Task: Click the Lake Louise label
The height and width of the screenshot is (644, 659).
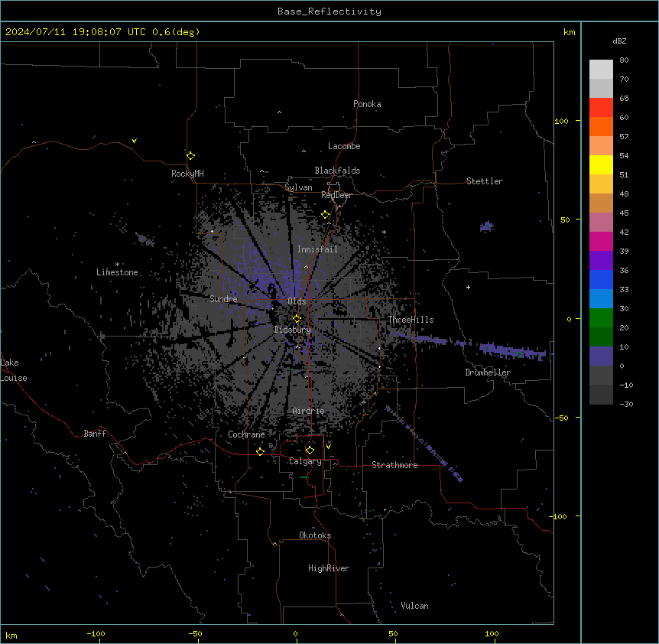Action: (14, 370)
